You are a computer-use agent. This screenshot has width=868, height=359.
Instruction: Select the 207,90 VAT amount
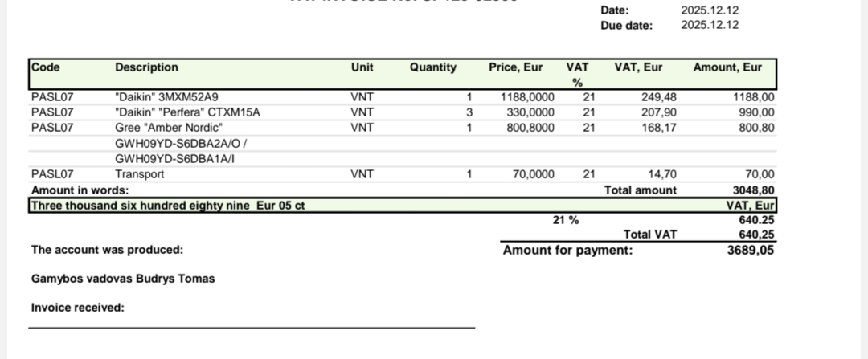tap(658, 112)
